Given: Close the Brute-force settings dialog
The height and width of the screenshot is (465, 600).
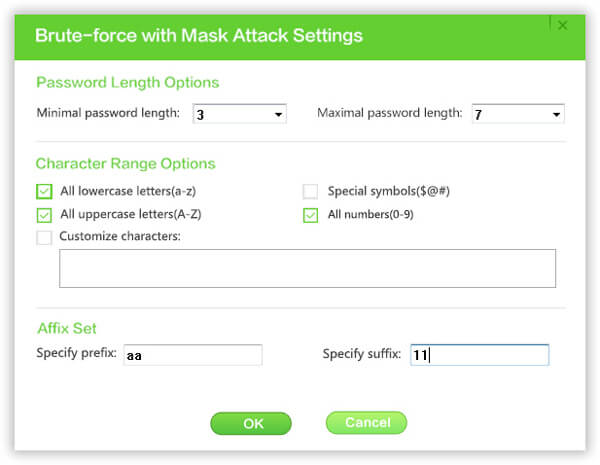Looking at the screenshot, I should [x=562, y=26].
